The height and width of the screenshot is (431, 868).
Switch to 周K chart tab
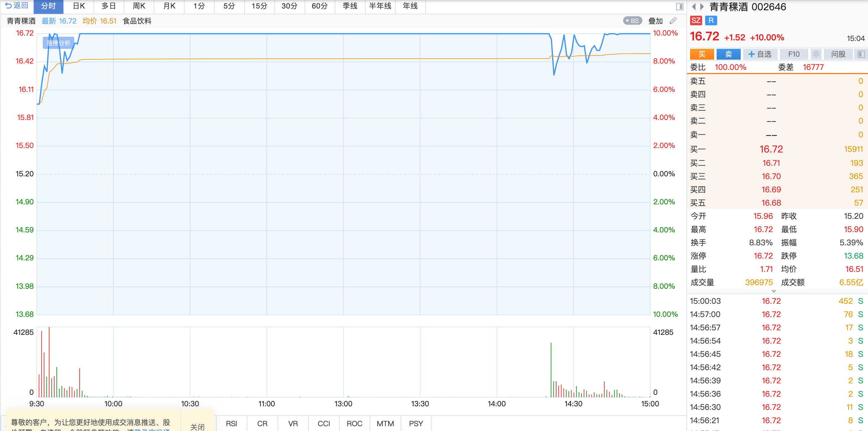[x=139, y=6]
